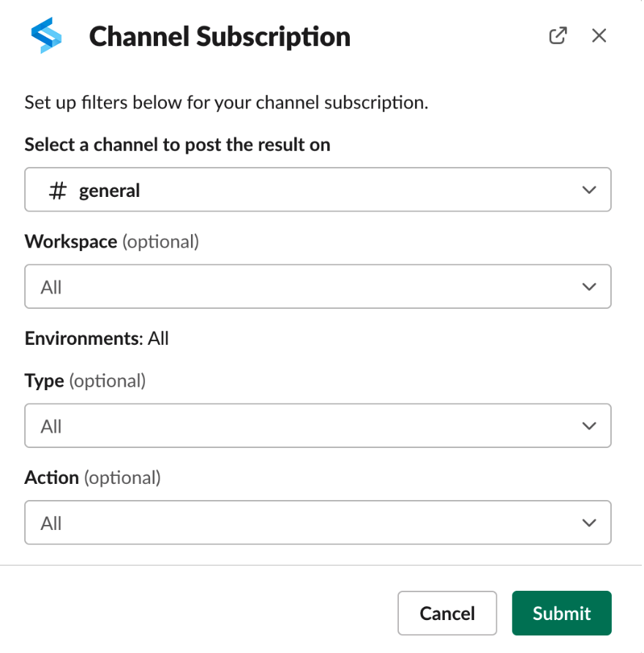Click the chevron arrow in Type field
644x653 pixels.
[589, 426]
